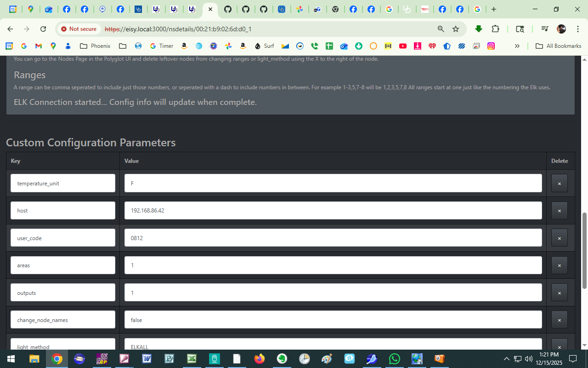The height and width of the screenshot is (368, 588).
Task: Open the Instagram bookmark icon
Action: [x=491, y=46]
